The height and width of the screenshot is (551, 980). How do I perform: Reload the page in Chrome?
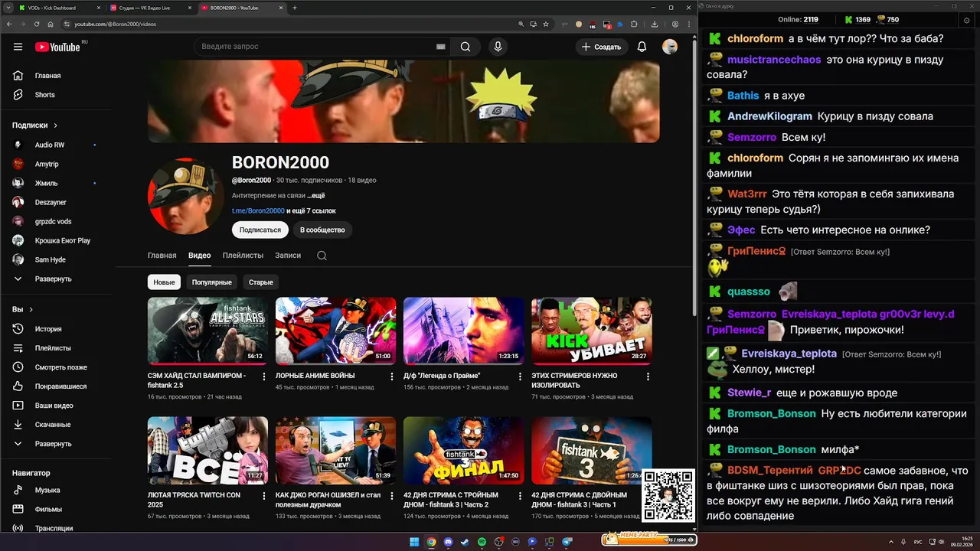(37, 24)
